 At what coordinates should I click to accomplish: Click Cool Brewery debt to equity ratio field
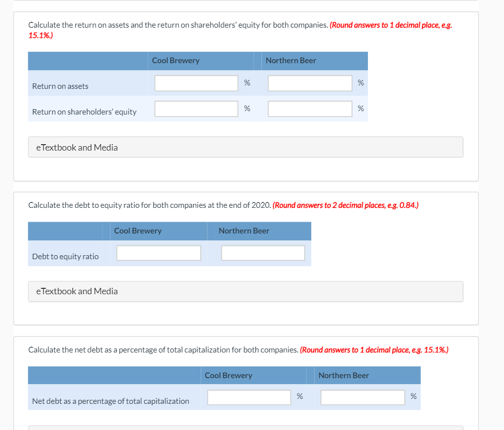pos(159,253)
